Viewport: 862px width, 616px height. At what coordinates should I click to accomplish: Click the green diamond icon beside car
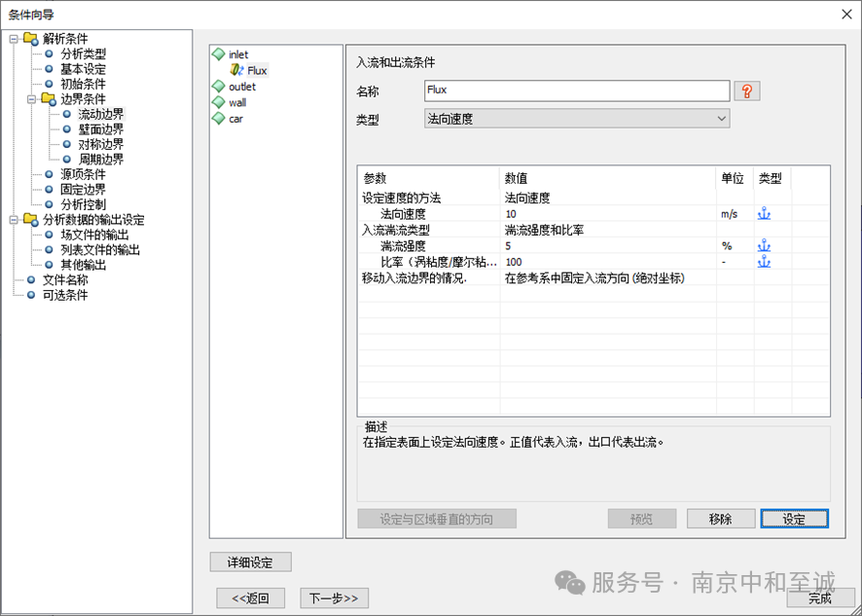coord(219,119)
